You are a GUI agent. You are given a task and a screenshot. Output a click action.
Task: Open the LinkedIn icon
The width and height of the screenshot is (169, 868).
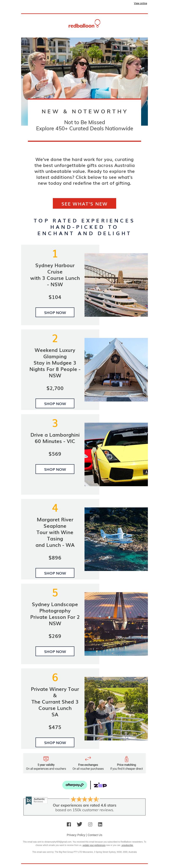point(100,824)
